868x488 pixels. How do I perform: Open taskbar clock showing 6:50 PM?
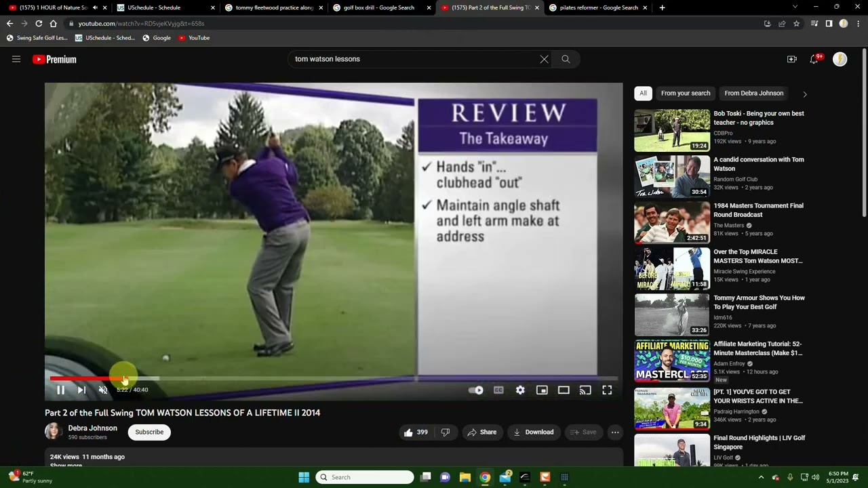click(x=838, y=477)
